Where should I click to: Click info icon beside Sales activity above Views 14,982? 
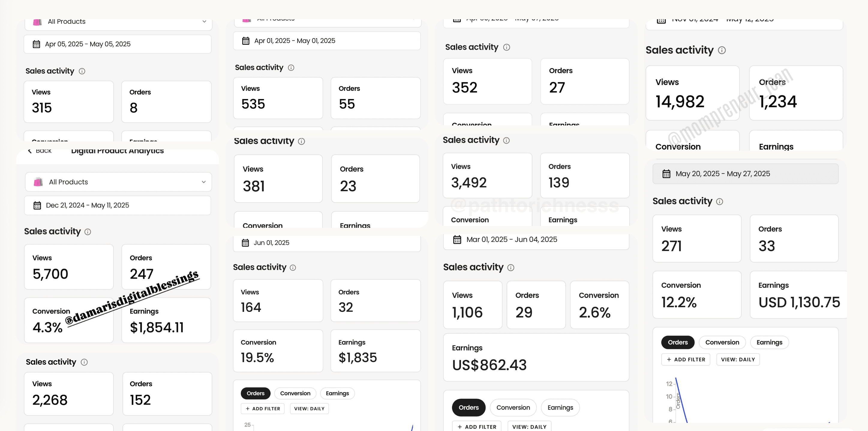tap(722, 50)
